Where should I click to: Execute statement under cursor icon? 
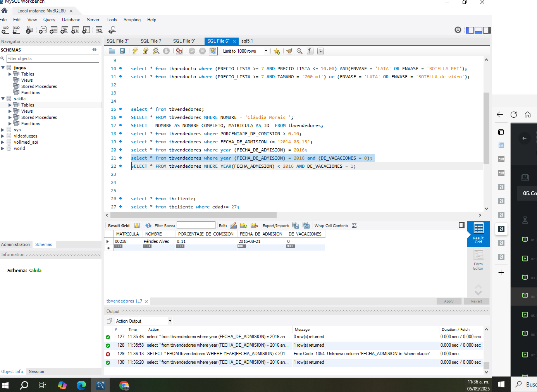point(145,51)
